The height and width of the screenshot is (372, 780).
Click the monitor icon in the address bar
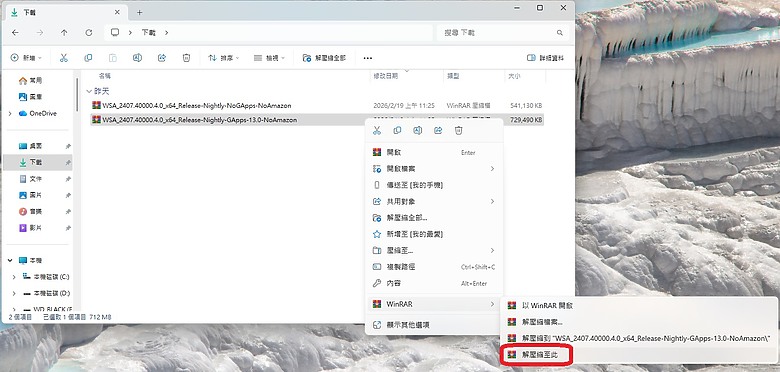point(115,32)
